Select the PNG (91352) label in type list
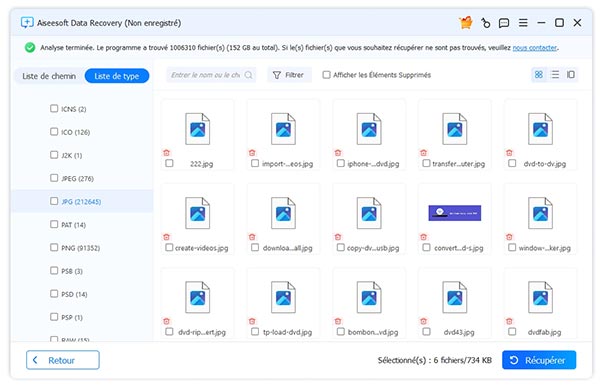The height and width of the screenshot is (392, 600). (80, 248)
